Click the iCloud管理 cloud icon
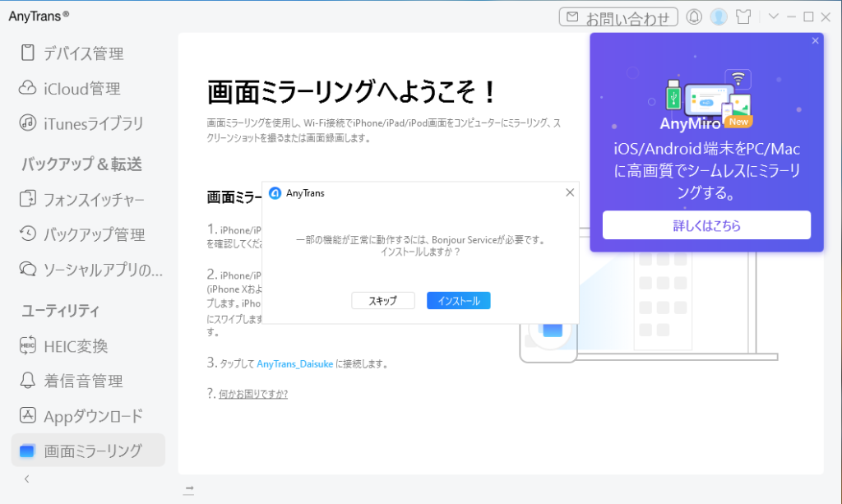Screen dimensions: 842x504 point(27,88)
